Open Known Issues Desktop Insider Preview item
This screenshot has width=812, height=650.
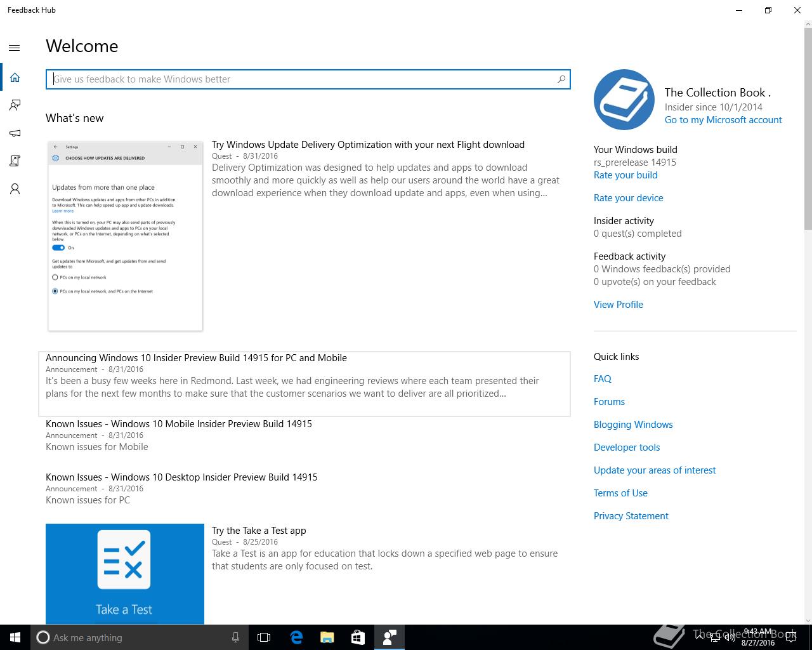click(181, 477)
